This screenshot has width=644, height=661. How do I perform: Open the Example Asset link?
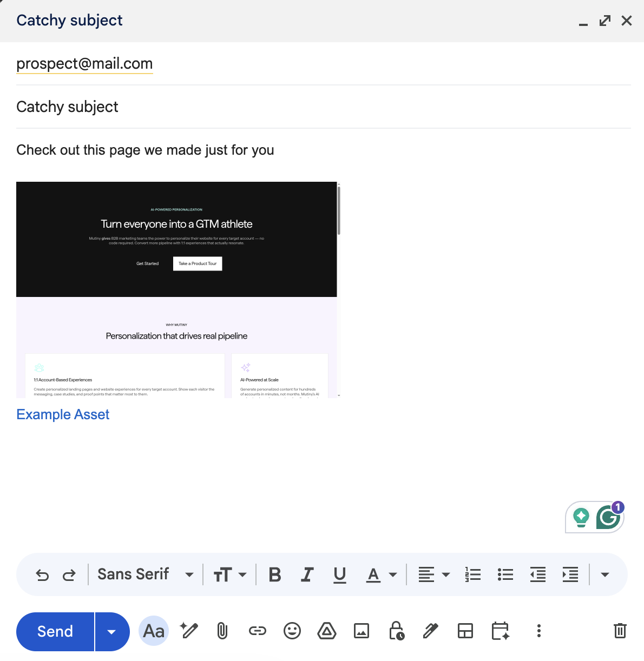pos(63,414)
